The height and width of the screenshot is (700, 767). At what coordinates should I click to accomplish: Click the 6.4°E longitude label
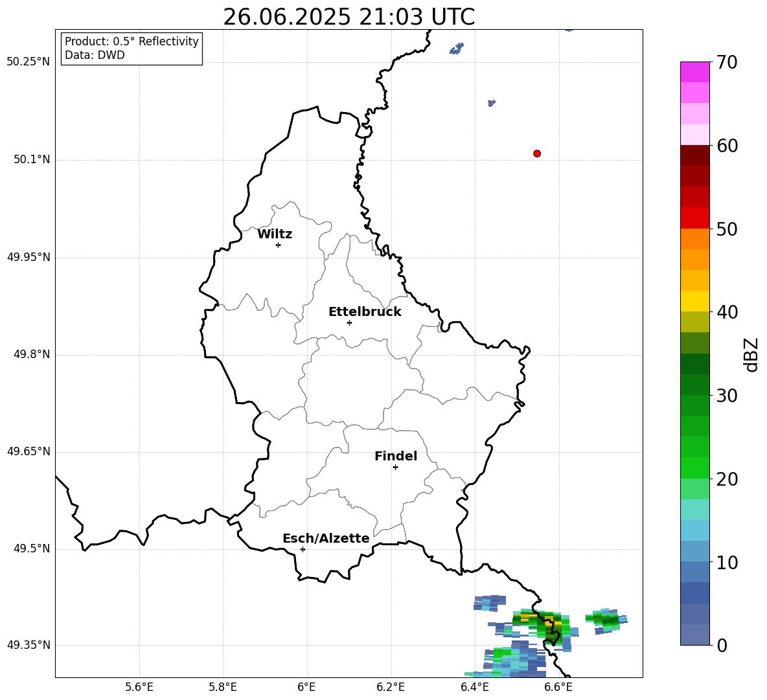pos(474,687)
